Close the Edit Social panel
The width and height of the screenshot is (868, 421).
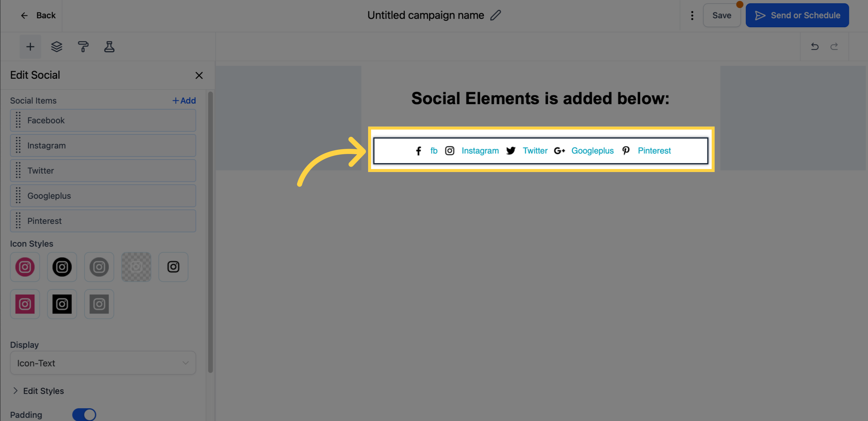pyautogui.click(x=199, y=75)
